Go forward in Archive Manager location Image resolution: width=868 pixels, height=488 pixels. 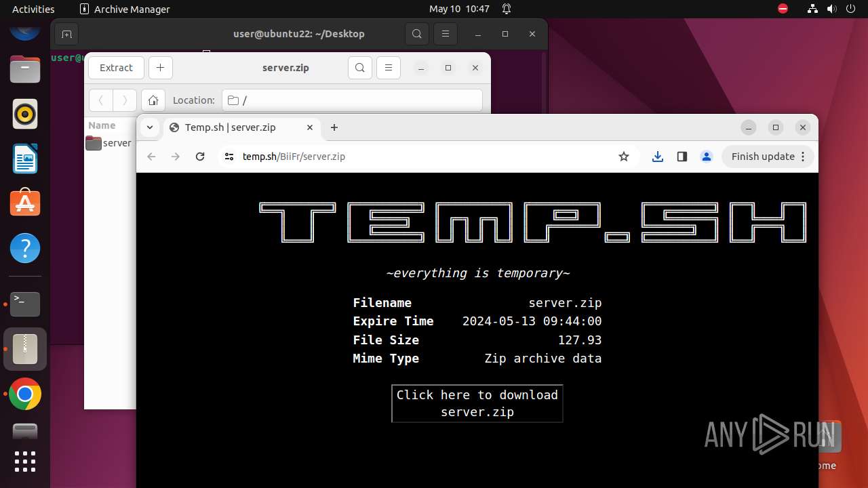pos(125,100)
